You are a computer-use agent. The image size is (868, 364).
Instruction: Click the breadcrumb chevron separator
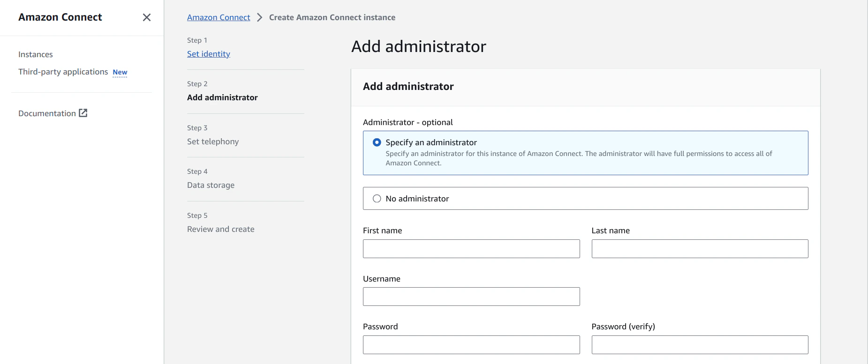(259, 17)
